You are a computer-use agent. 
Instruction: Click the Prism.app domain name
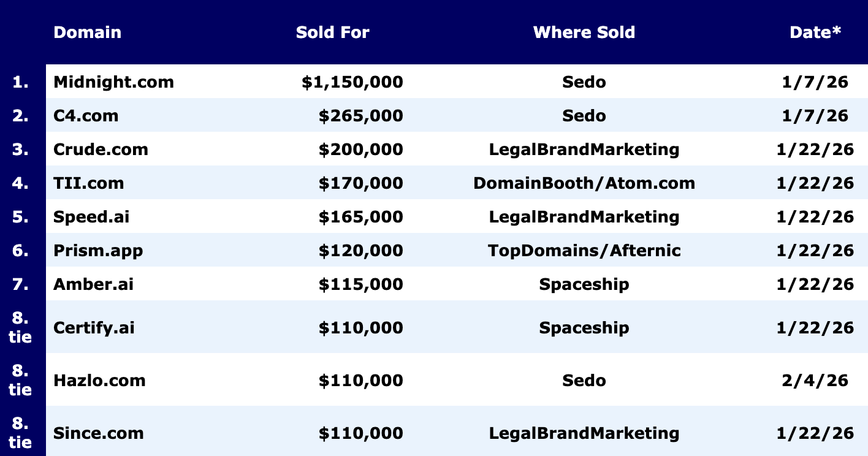(98, 251)
